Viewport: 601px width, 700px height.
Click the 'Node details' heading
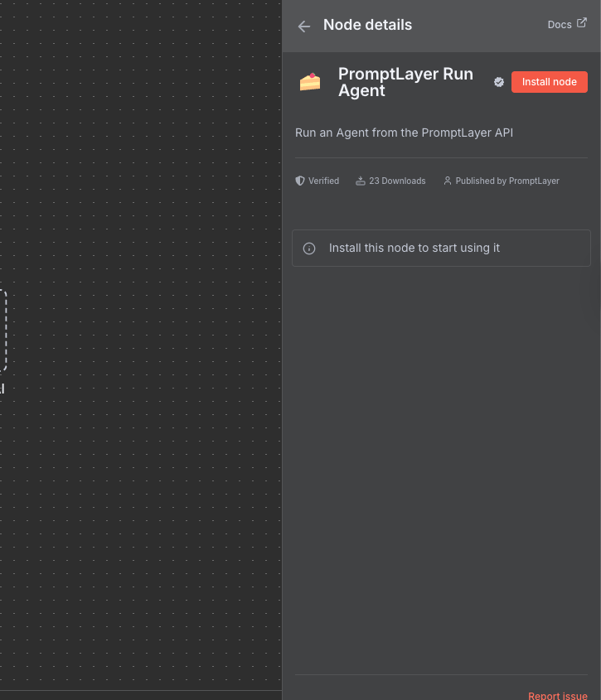coord(367,25)
